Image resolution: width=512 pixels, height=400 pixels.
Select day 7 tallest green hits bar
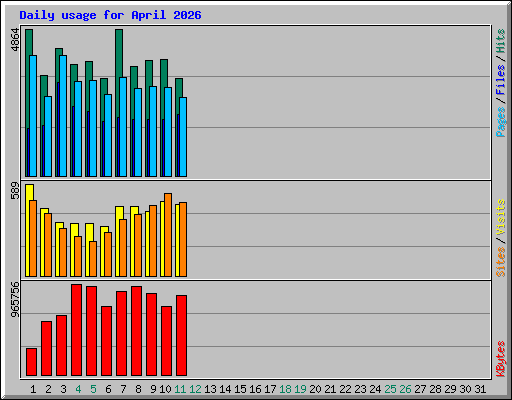119,53
